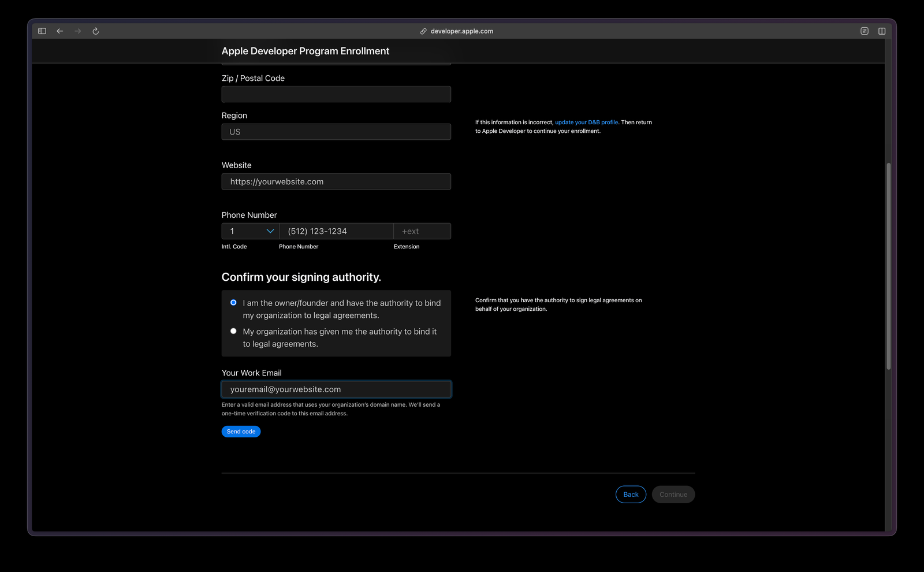924x572 pixels.
Task: Click the Extension caption under phone field
Action: (407, 247)
